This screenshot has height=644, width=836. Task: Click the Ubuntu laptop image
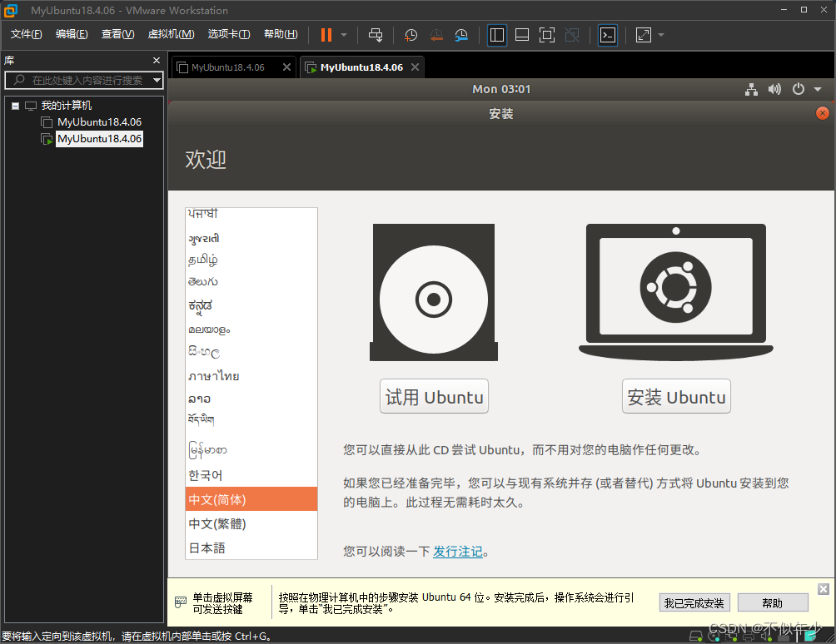point(676,292)
